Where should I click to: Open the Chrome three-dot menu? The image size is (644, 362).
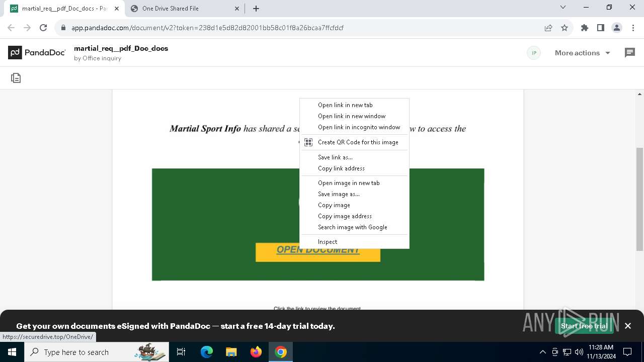(632, 28)
